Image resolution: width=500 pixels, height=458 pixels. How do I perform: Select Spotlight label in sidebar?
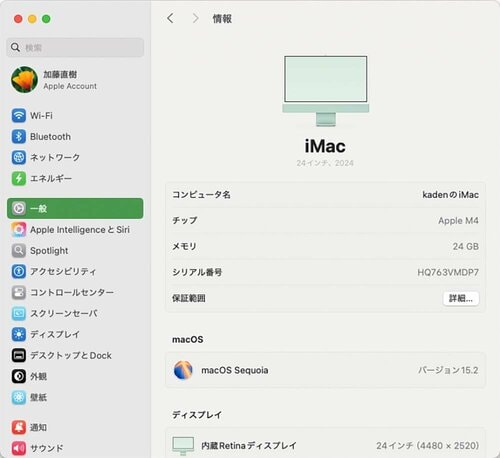point(49,251)
